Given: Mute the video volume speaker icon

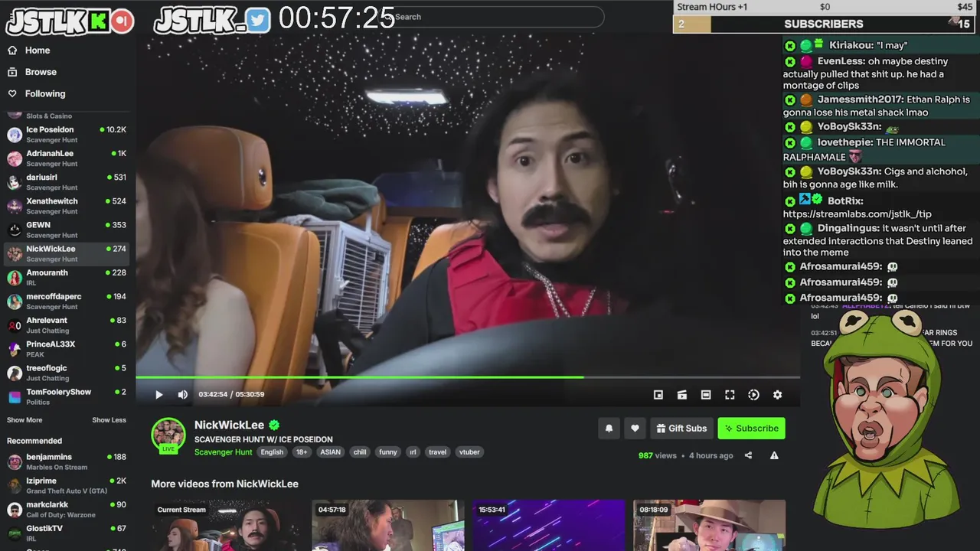Looking at the screenshot, I should coord(182,395).
